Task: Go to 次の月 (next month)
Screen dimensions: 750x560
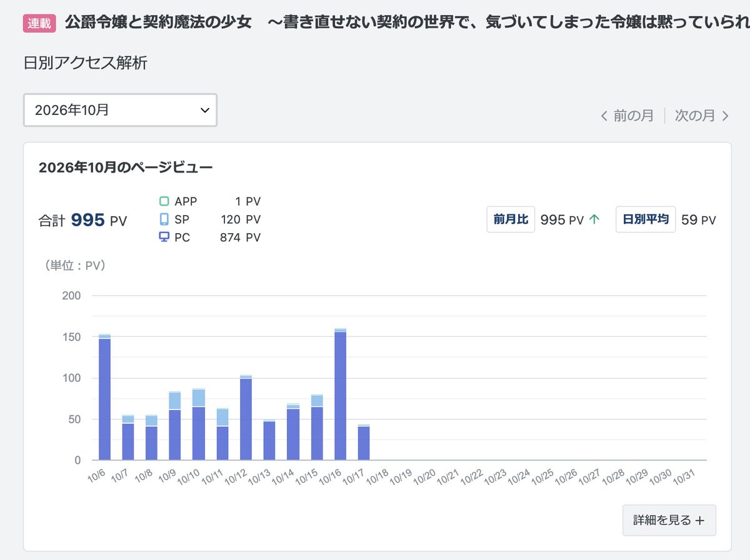Action: click(x=702, y=116)
